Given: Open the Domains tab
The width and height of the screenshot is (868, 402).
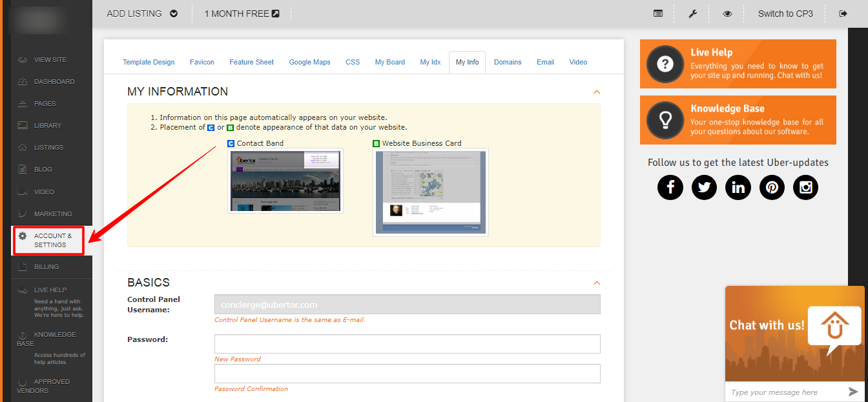Looking at the screenshot, I should 508,62.
